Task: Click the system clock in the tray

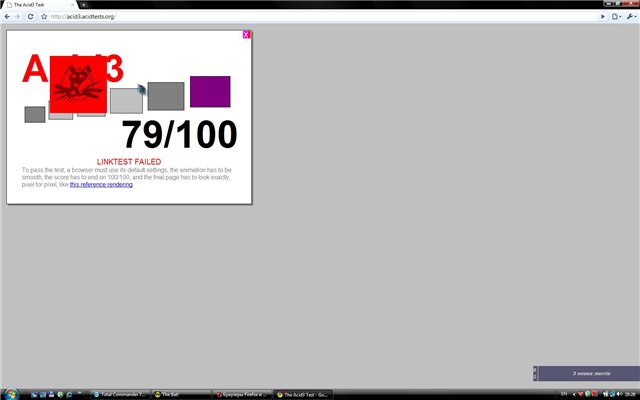Action: click(x=630, y=394)
